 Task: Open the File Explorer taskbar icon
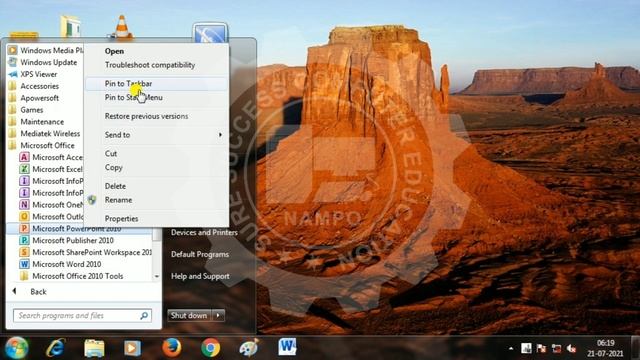tap(94, 348)
